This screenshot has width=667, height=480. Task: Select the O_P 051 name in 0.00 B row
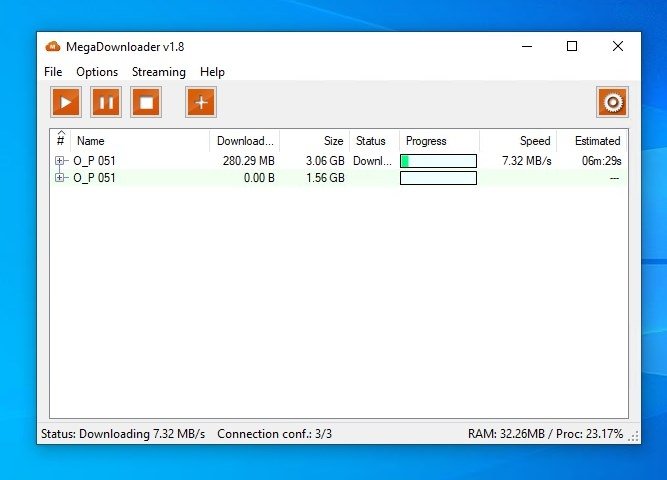94,178
